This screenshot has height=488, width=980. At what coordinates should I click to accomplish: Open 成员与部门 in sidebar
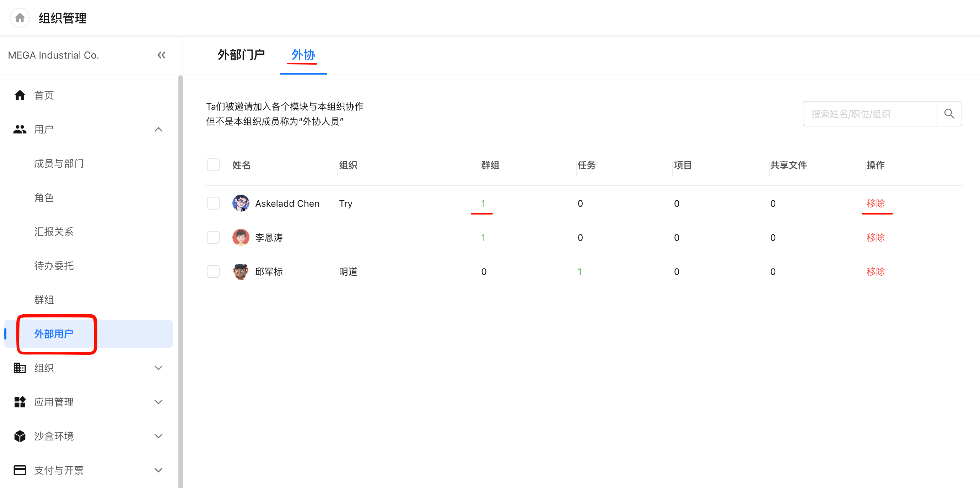(59, 163)
